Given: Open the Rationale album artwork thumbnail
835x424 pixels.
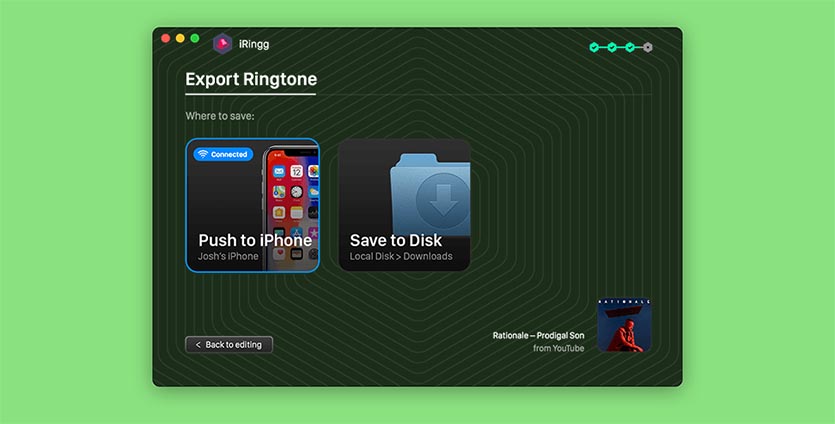Looking at the screenshot, I should (624, 325).
